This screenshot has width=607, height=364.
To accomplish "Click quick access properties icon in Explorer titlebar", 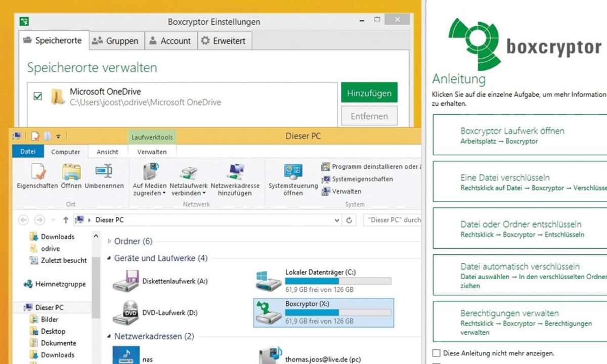I will tap(35, 136).
